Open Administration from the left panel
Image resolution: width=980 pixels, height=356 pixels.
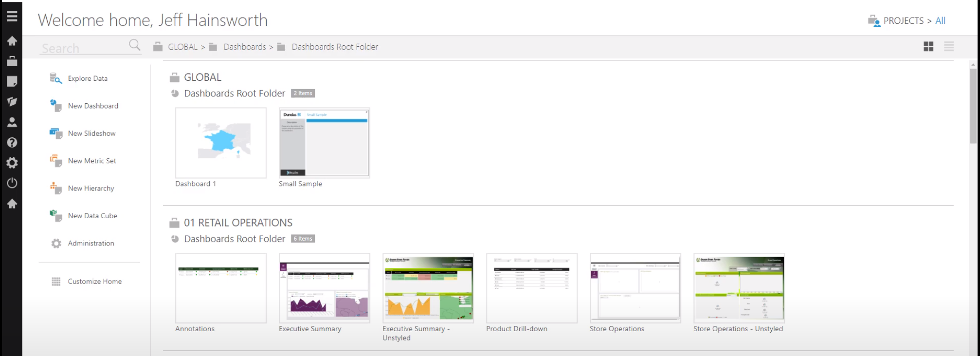91,243
